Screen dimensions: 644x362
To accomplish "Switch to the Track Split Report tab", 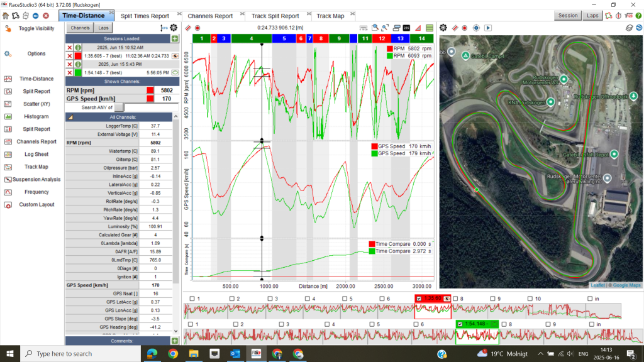I will point(275,16).
